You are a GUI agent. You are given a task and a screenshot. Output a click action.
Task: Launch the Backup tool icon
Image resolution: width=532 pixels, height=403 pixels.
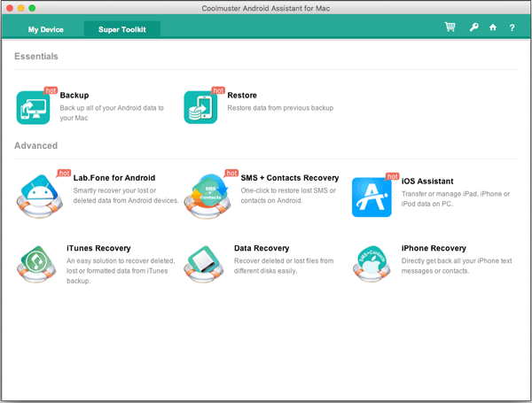(x=34, y=107)
